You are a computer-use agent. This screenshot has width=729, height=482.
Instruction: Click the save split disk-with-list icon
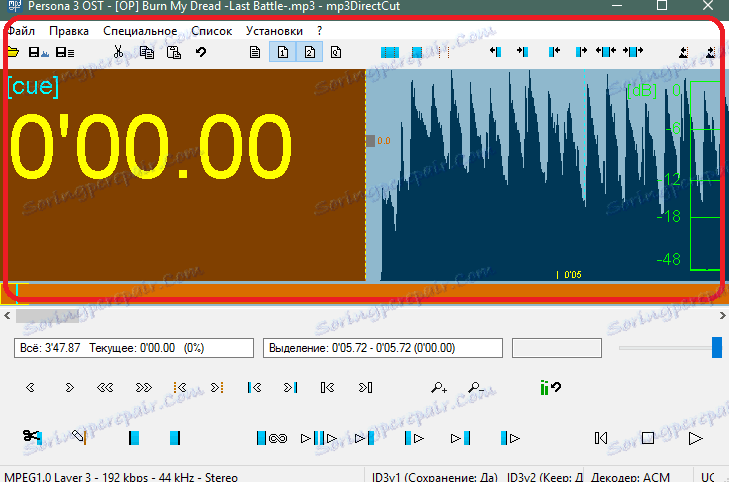pos(65,52)
